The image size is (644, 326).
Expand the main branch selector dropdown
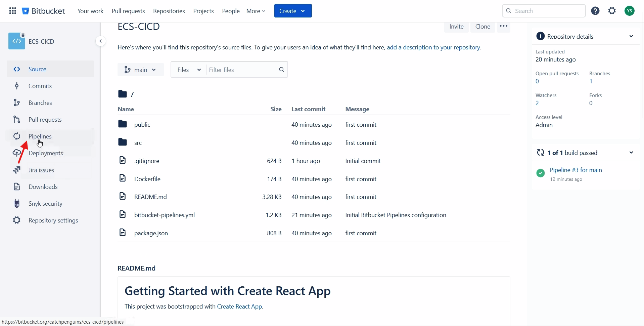point(141,70)
